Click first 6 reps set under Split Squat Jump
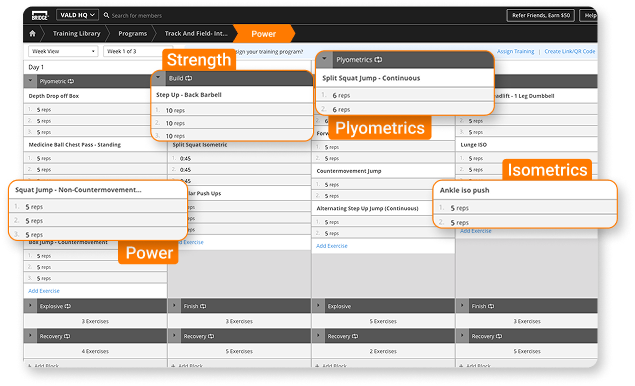Viewport: 635px width, 386px height. click(x=405, y=95)
